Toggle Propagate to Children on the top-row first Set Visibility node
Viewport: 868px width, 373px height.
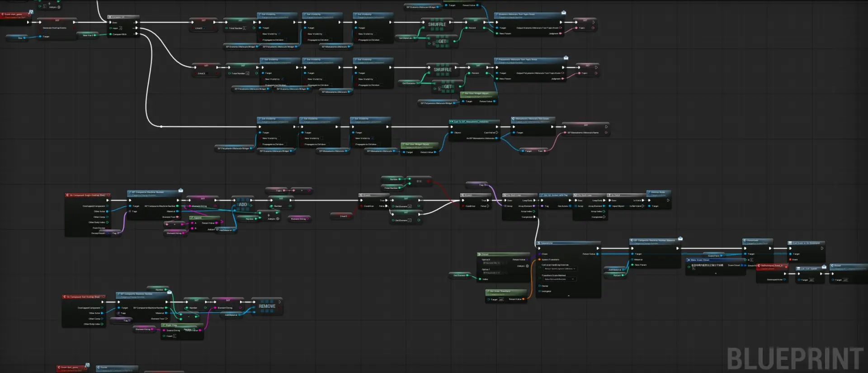pyautogui.click(x=286, y=40)
